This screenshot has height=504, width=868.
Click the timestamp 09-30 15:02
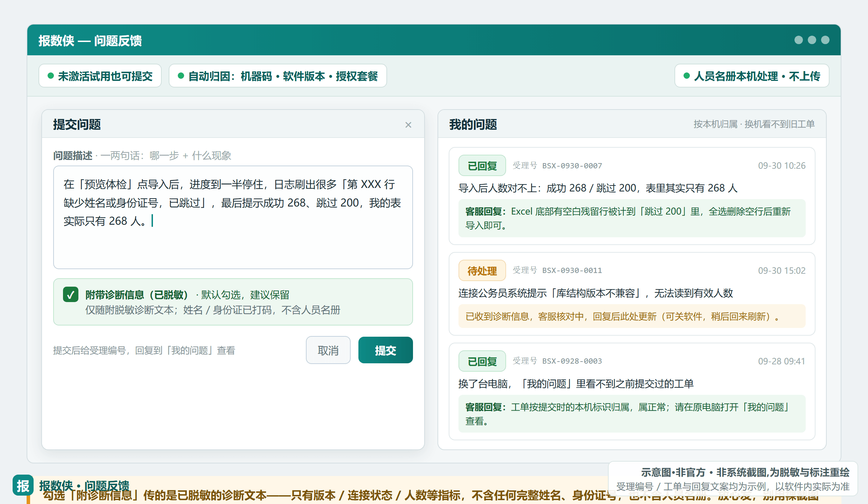click(x=782, y=271)
